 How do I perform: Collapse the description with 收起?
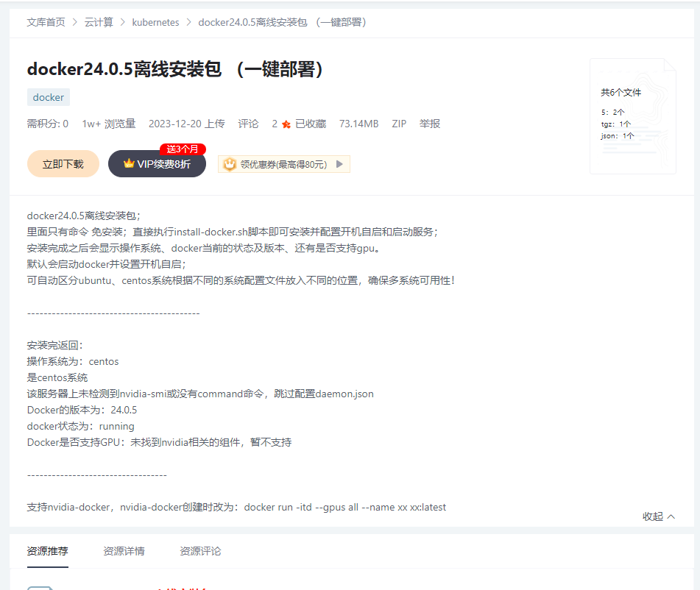658,516
